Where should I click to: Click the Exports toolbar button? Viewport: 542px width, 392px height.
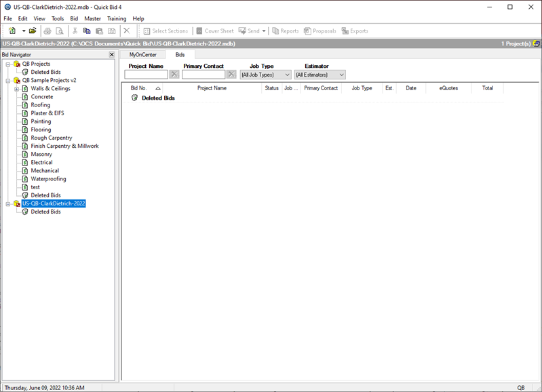355,31
